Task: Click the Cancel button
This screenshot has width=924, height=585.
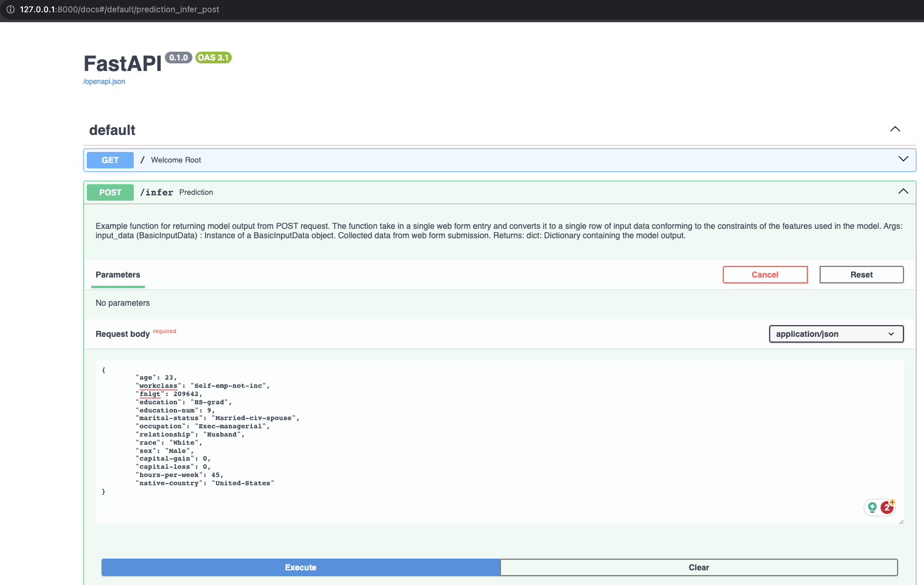Action: click(x=765, y=275)
